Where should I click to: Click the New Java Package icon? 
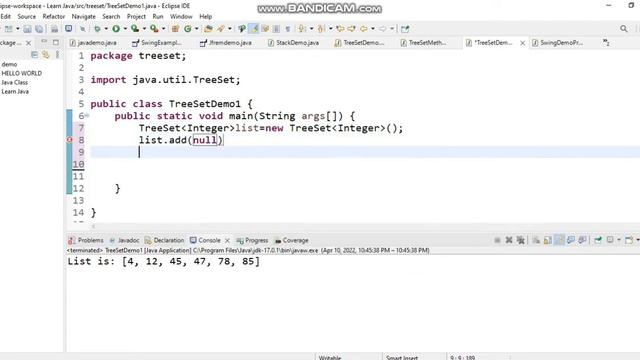point(176,29)
